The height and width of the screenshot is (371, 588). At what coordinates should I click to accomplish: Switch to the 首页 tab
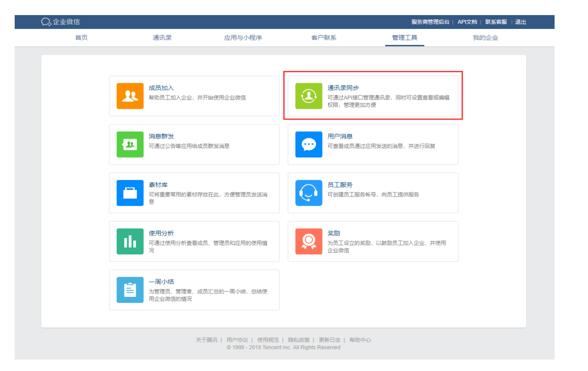[81, 38]
